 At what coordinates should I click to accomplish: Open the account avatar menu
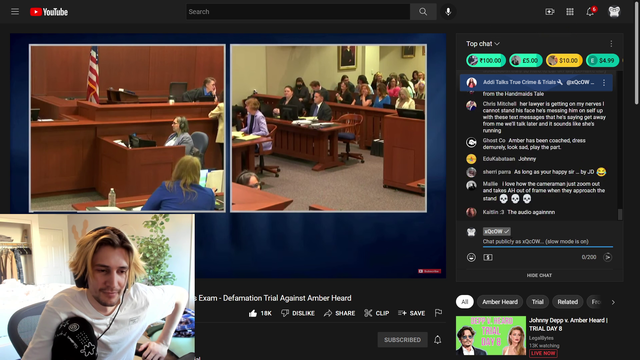(614, 11)
